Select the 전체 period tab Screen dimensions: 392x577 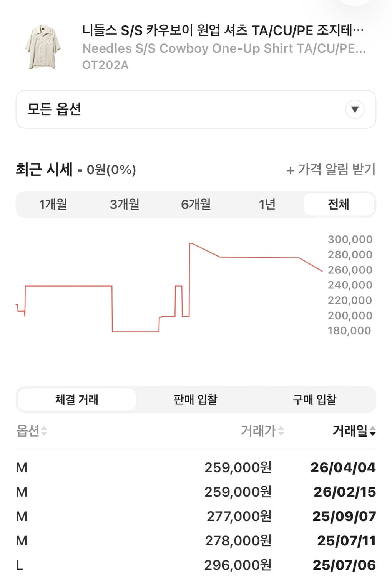pos(339,204)
